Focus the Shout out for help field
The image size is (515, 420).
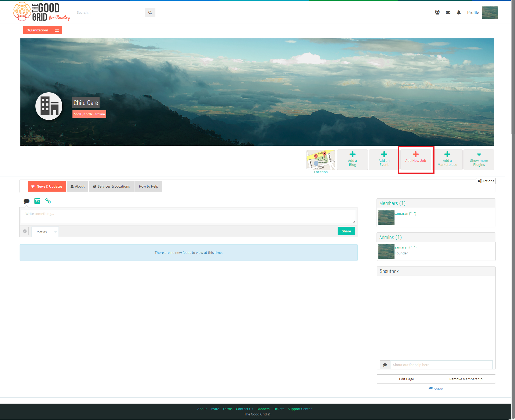[441, 365]
